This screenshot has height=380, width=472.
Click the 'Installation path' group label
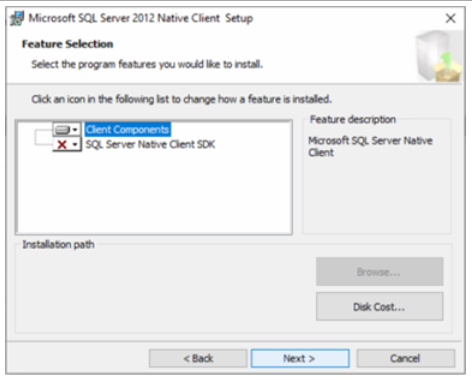[x=58, y=245]
